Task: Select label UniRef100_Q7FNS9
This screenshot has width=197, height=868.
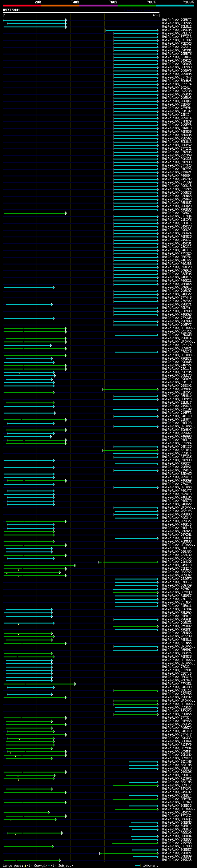Action: point(176,121)
